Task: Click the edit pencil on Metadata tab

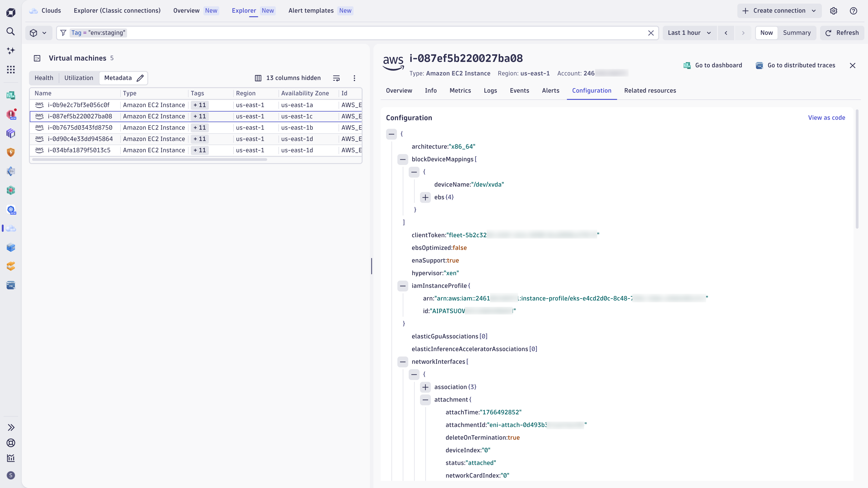Action: [140, 78]
